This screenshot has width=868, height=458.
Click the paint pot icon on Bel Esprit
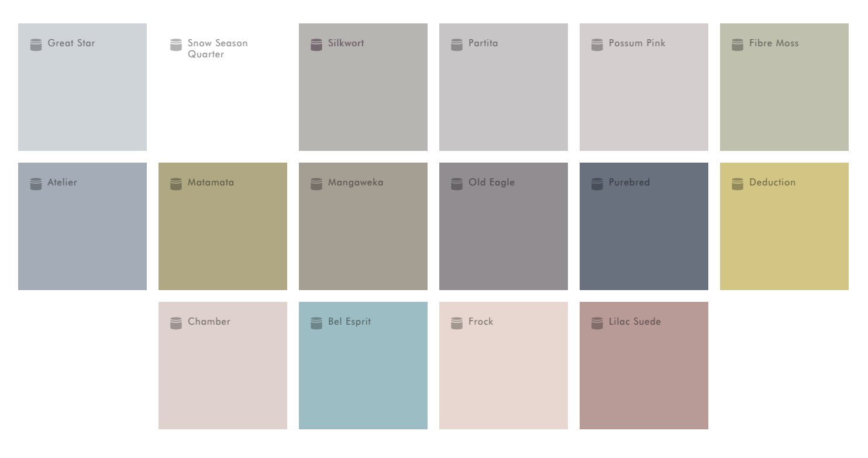tap(316, 323)
